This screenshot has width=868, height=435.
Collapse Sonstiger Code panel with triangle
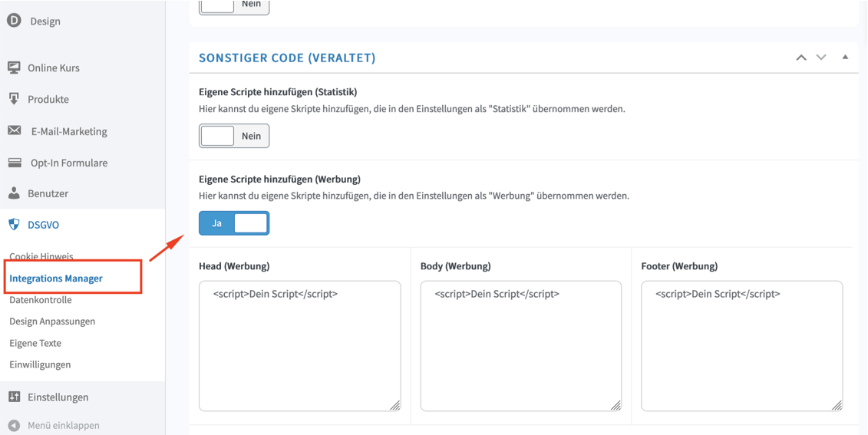coord(845,57)
